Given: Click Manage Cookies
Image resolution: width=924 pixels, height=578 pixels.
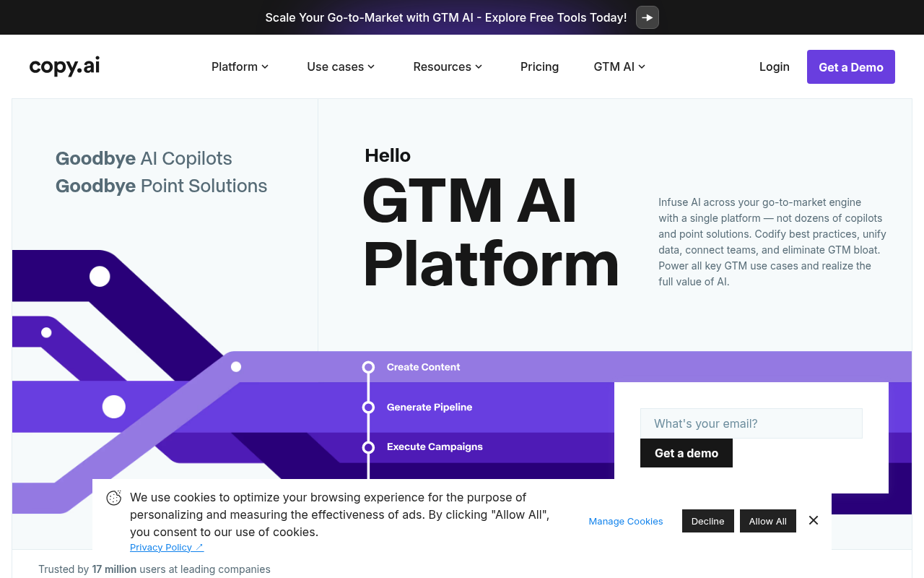Looking at the screenshot, I should coord(625,521).
